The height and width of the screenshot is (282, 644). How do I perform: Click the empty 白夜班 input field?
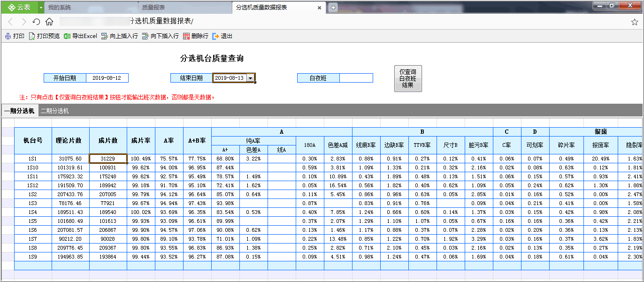356,78
